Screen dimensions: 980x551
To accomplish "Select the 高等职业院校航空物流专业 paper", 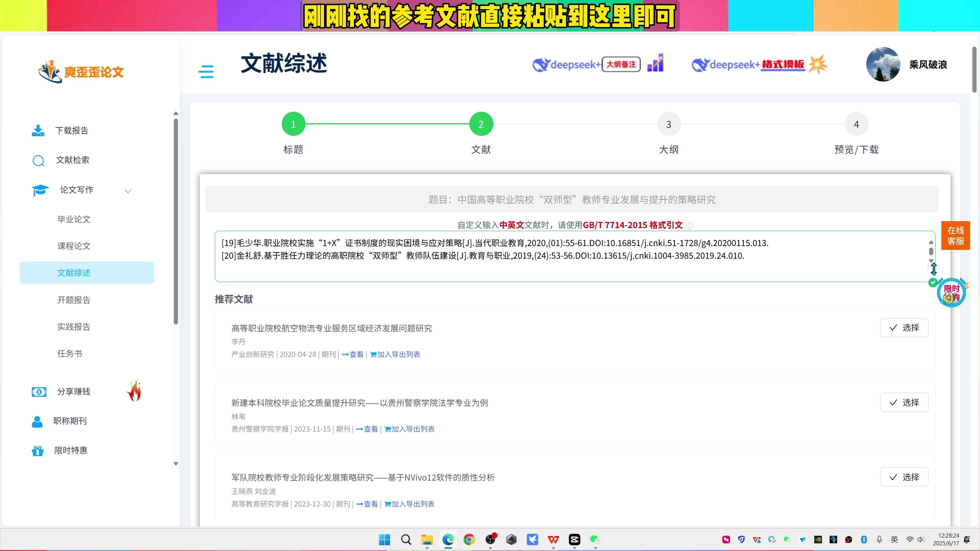I will click(904, 327).
